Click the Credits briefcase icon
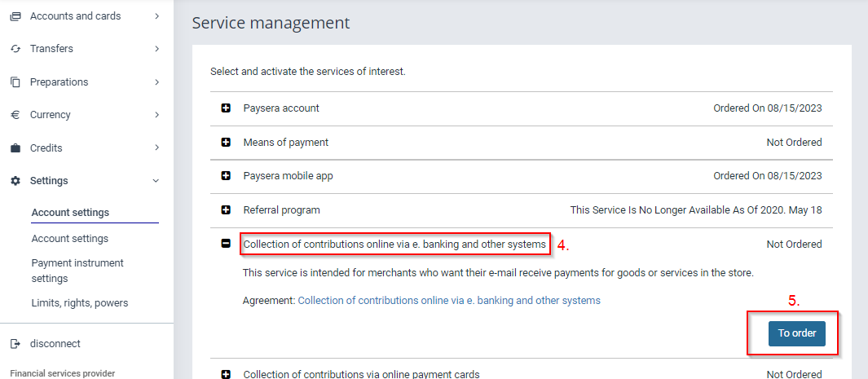Image resolution: width=868 pixels, height=379 pixels. 15,148
